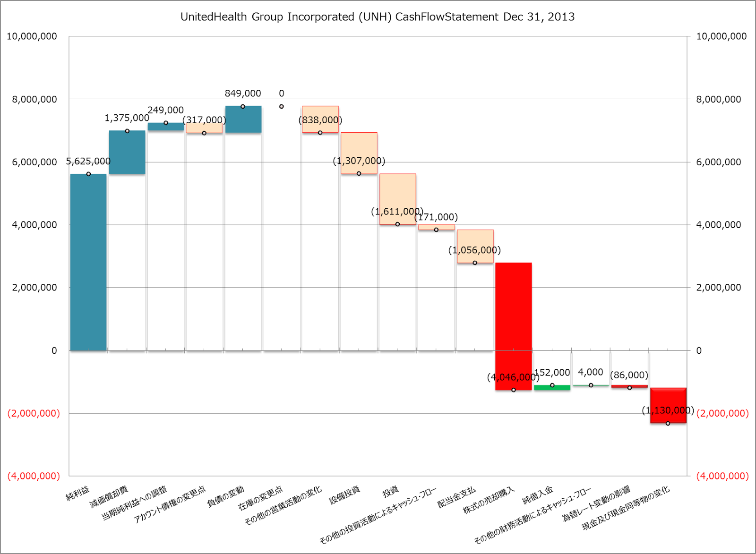Select the 設備投資 category label

coord(345,495)
